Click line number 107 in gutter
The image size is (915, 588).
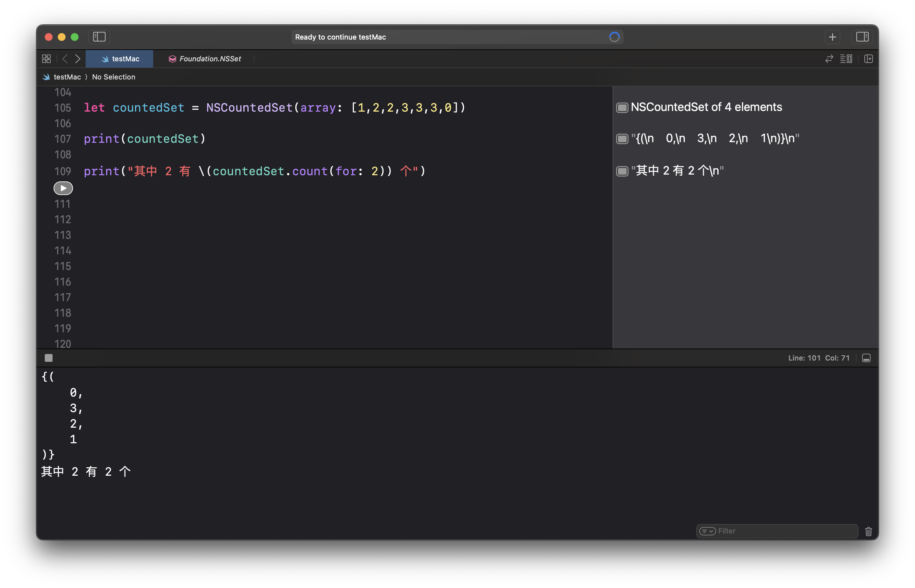tap(63, 139)
